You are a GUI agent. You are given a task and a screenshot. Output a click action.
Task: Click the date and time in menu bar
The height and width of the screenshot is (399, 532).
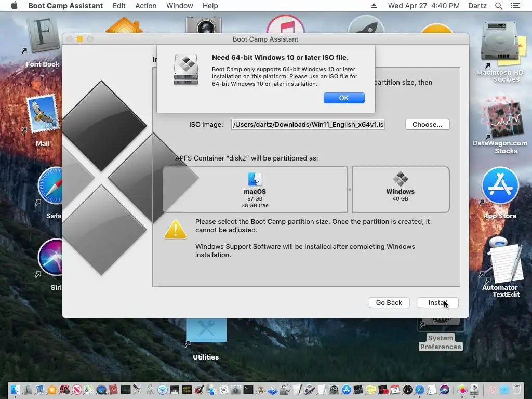424,6
